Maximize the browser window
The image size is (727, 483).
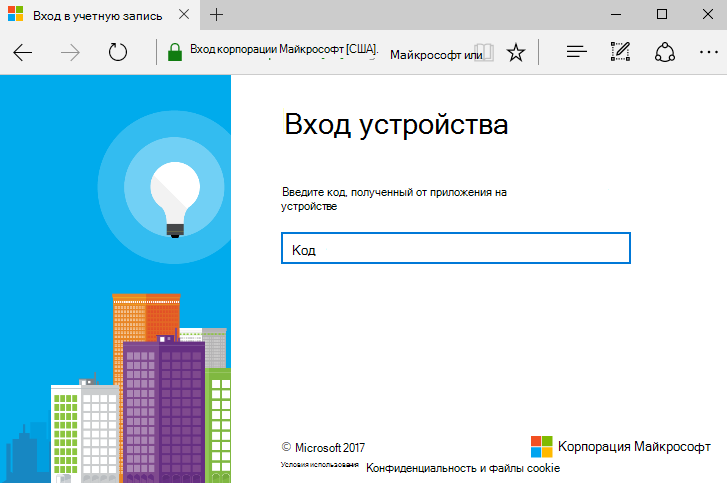click(x=662, y=15)
